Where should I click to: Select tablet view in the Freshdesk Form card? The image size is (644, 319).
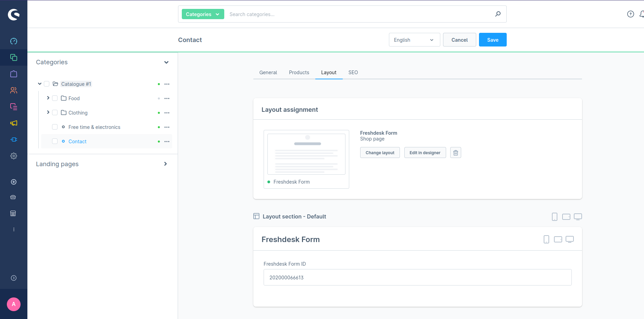coord(558,239)
